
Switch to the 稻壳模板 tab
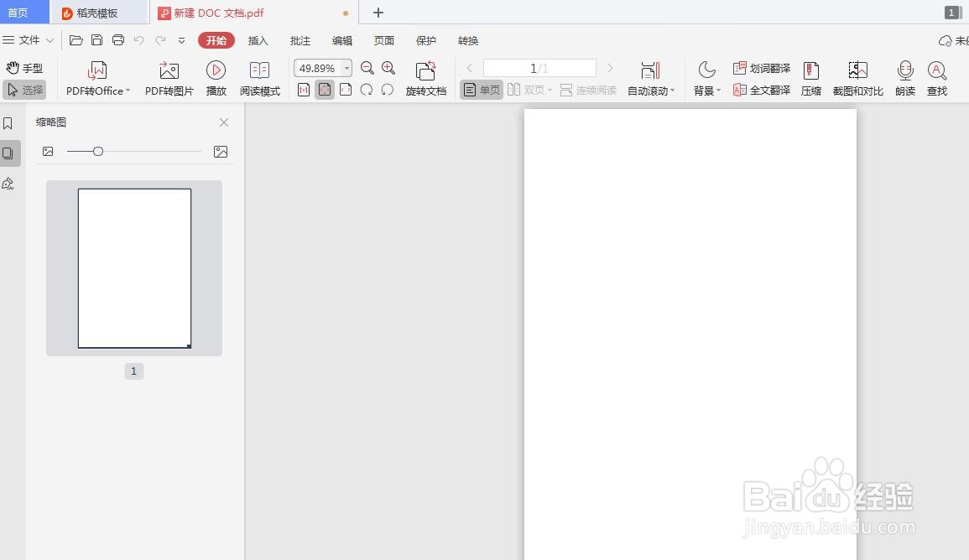(x=91, y=13)
